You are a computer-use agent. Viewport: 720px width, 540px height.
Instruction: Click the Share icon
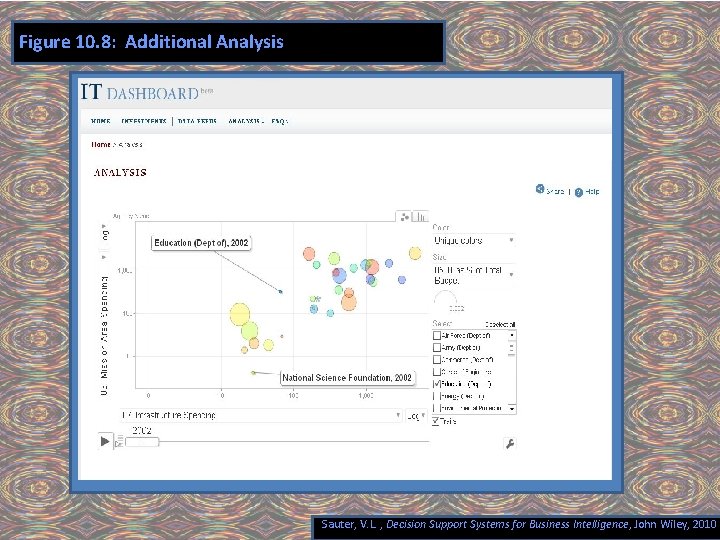540,189
